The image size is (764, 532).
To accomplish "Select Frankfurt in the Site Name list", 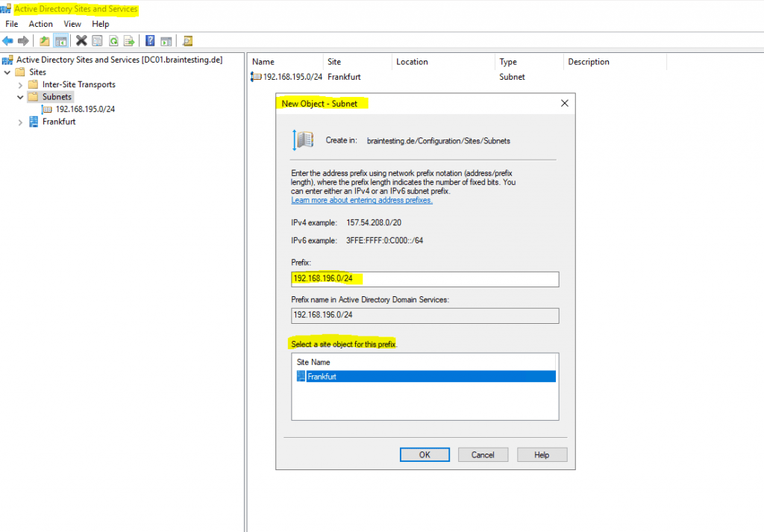I will [x=426, y=376].
